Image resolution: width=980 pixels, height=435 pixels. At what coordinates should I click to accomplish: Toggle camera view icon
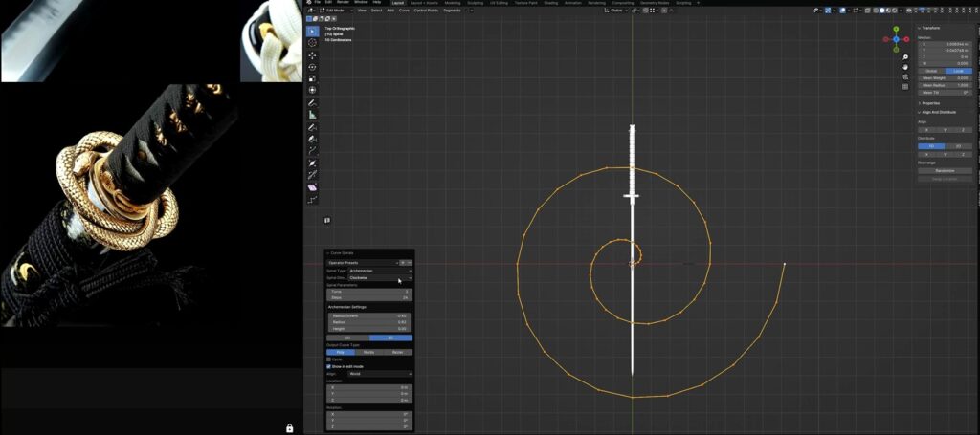click(x=905, y=76)
